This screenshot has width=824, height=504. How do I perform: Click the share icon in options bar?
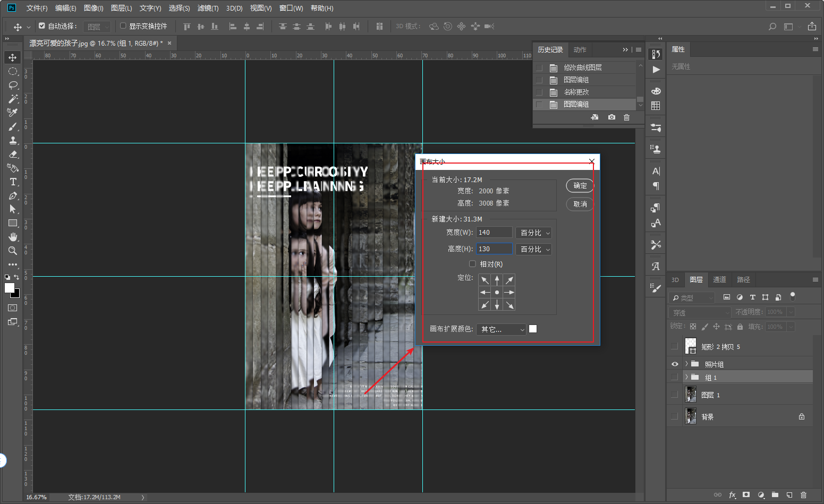coord(812,26)
